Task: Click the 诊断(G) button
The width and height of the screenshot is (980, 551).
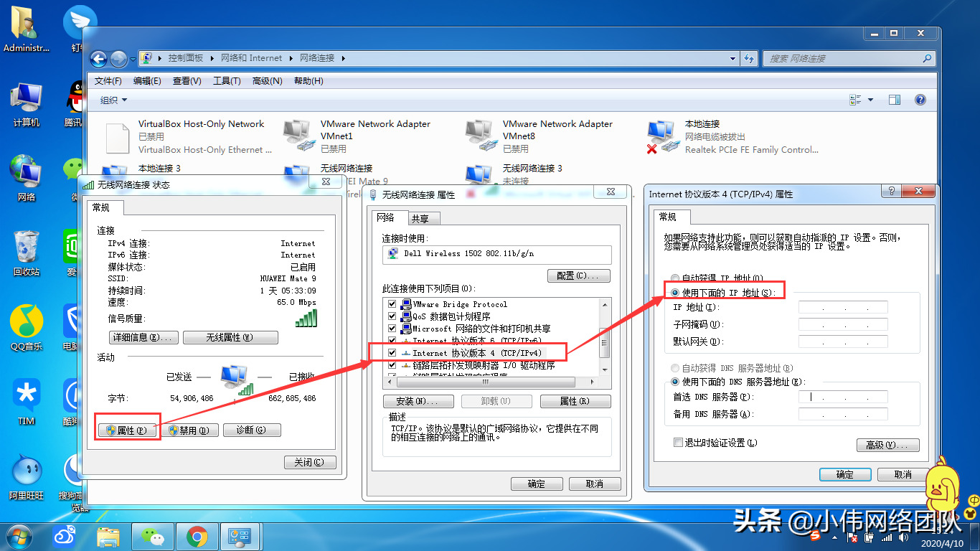Action: click(x=251, y=430)
